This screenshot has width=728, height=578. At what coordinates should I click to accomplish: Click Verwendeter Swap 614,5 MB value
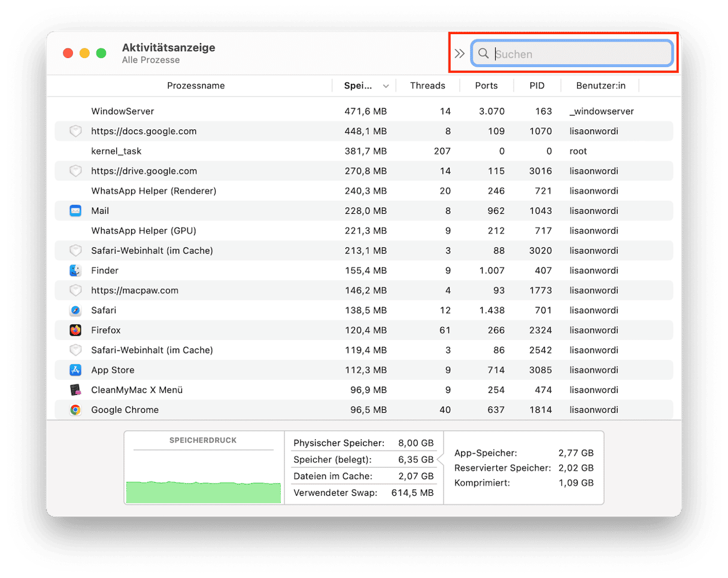(x=413, y=493)
